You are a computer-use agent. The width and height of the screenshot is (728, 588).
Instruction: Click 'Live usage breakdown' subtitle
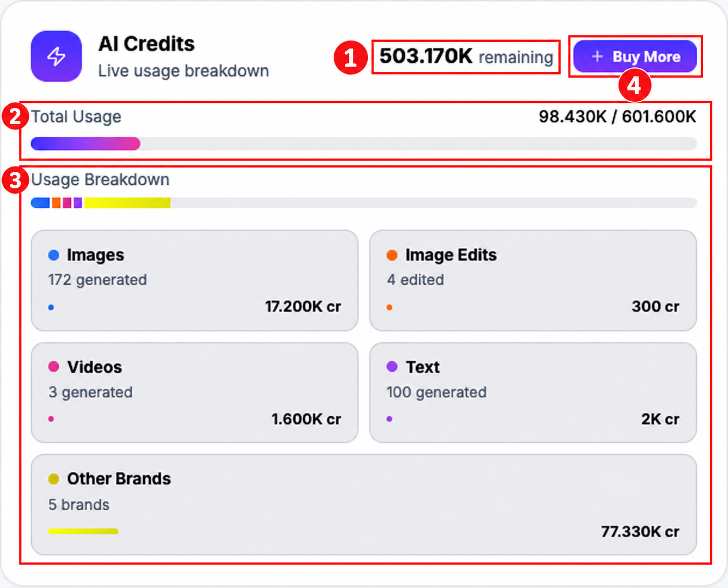pos(184,71)
